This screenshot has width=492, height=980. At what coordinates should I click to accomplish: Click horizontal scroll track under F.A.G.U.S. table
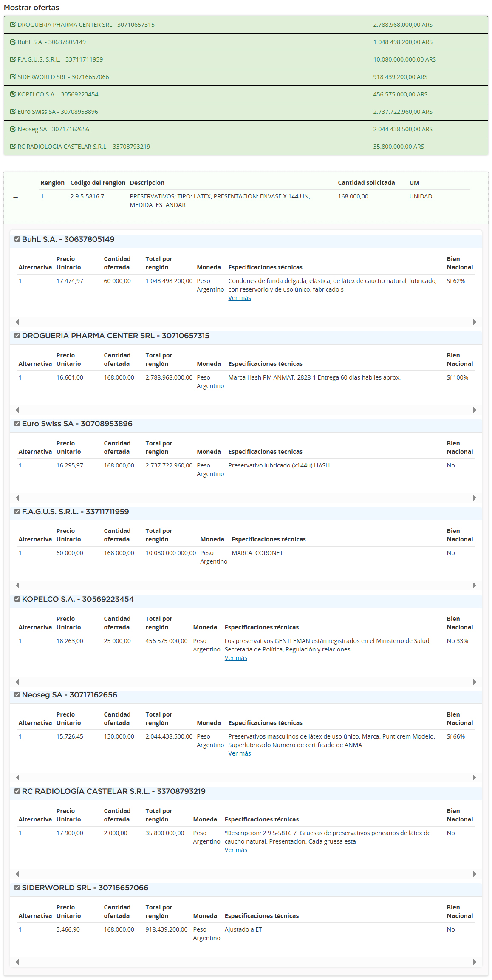246,586
